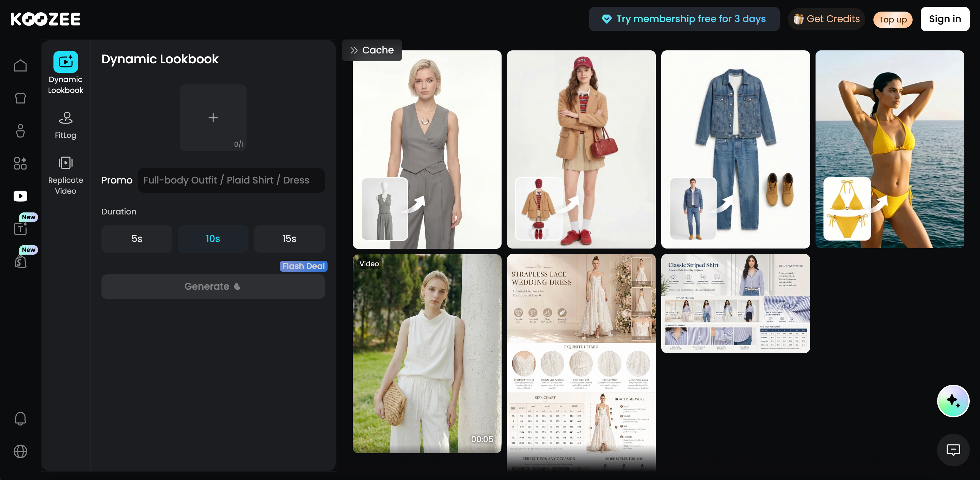Click the Duration label
This screenshot has height=480, width=980.
point(119,212)
